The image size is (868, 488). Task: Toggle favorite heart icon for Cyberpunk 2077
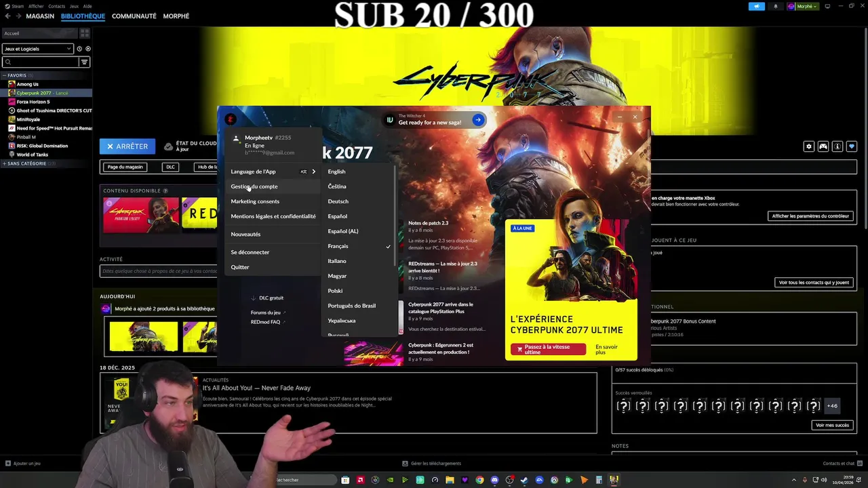click(852, 146)
